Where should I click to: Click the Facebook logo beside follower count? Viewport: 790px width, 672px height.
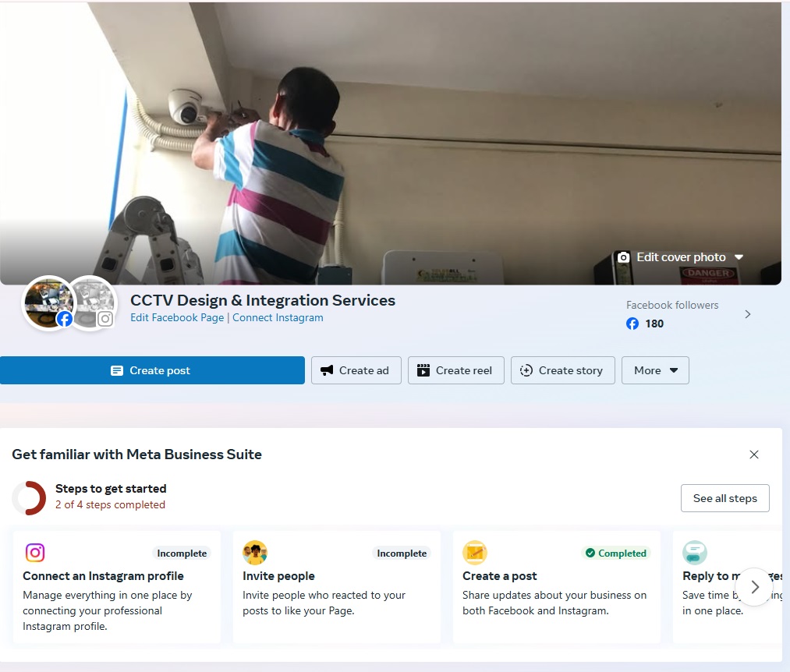click(632, 324)
